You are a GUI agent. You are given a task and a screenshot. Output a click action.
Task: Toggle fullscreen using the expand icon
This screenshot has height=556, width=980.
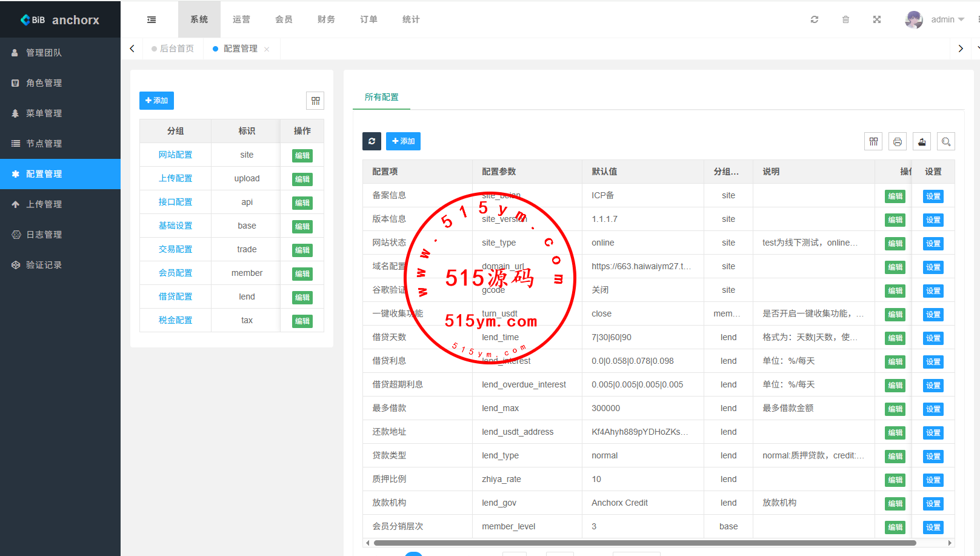[x=876, y=19]
